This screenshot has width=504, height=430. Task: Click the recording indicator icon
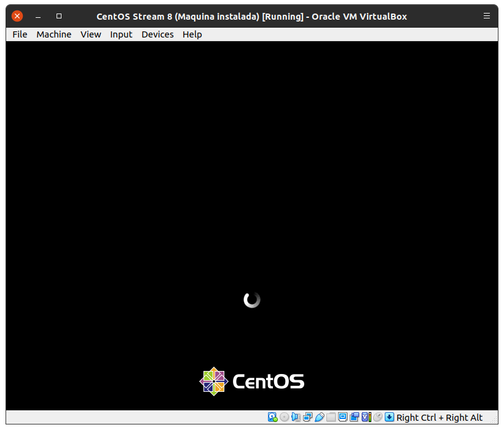click(355, 417)
